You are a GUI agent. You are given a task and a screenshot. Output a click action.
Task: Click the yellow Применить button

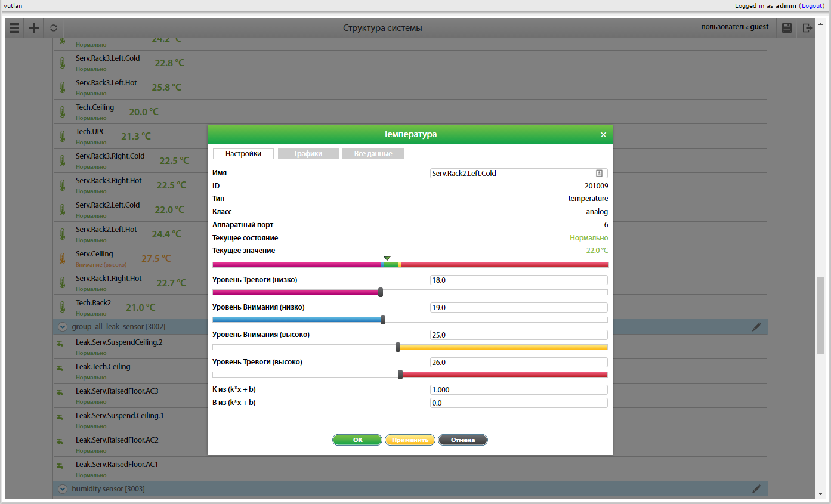[410, 440]
